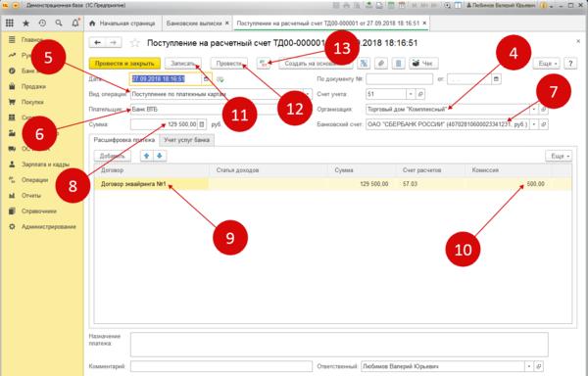The image size is (588, 376).
Task: Show postings Дт/Кт icon
Action: (x=264, y=64)
